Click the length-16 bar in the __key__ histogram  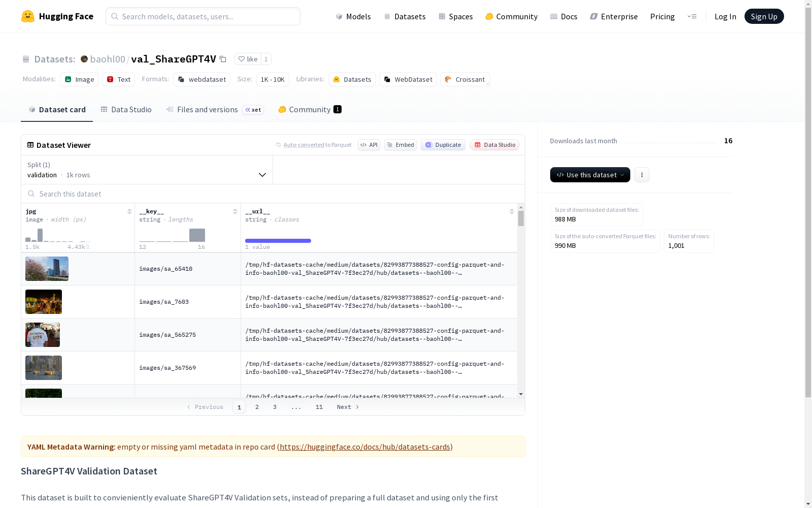tap(197, 235)
